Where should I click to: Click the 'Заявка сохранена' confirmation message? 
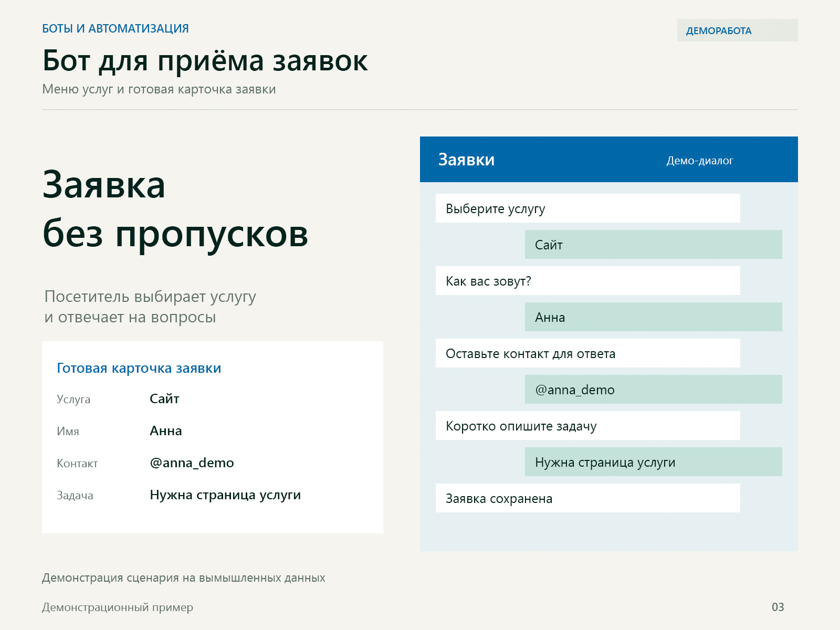(x=588, y=498)
